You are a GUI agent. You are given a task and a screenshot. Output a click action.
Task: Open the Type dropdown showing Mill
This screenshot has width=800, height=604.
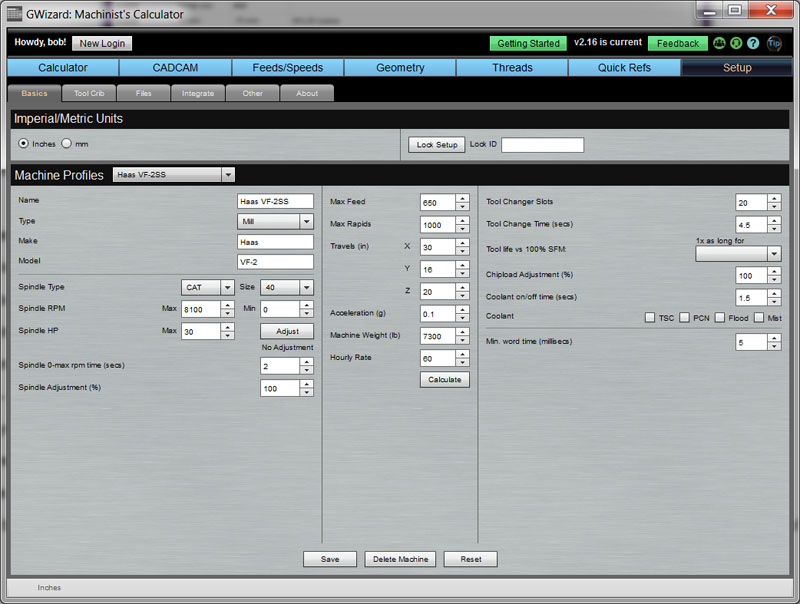click(x=306, y=220)
